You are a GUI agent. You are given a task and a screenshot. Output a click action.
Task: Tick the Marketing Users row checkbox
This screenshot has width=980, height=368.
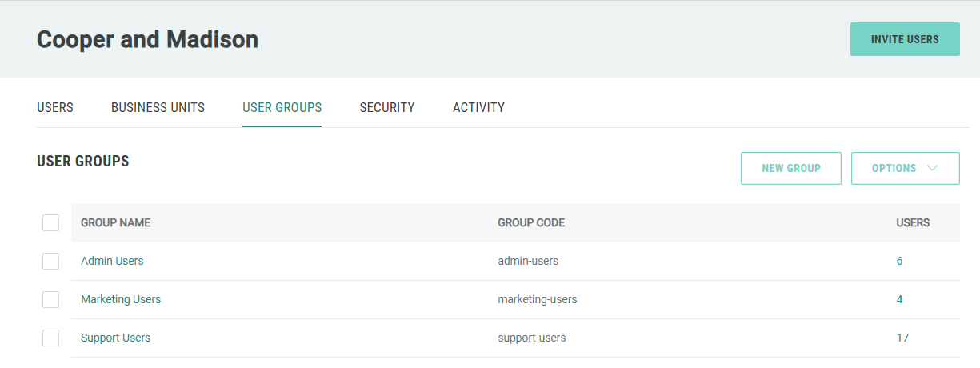coord(50,299)
